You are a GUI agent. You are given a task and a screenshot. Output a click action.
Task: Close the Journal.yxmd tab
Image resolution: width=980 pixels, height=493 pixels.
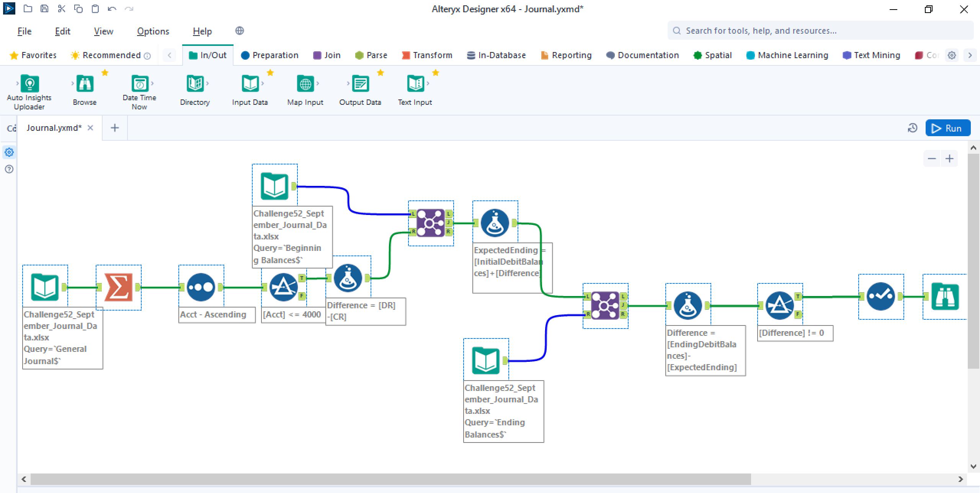point(90,128)
